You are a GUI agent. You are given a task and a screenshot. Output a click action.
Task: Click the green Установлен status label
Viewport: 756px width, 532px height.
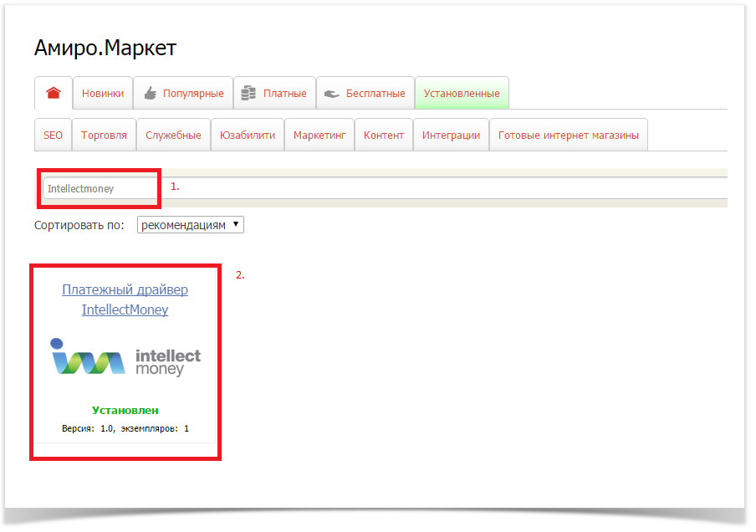125,411
